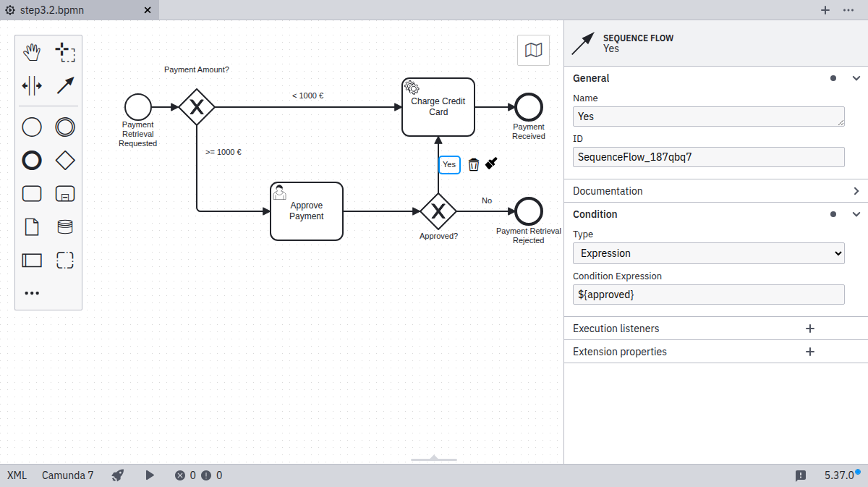Activate the hand tool in palette
The image size is (868, 487).
(32, 52)
